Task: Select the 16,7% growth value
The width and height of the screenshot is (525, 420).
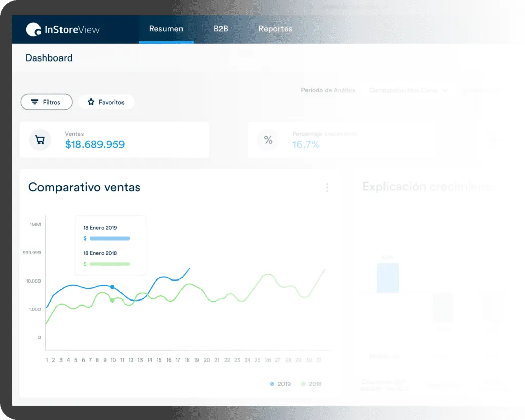Action: click(306, 144)
